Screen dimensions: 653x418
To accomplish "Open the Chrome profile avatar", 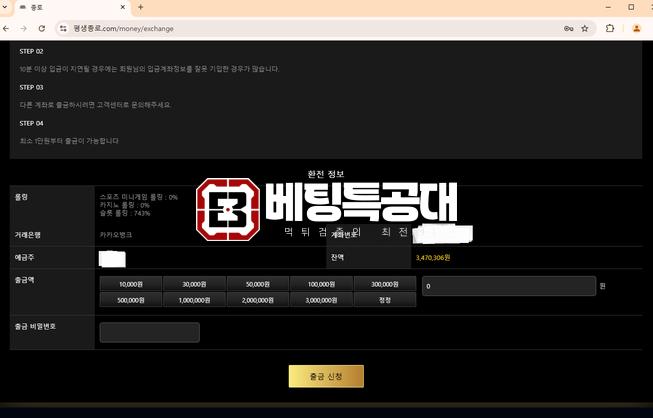I will click(x=636, y=29).
